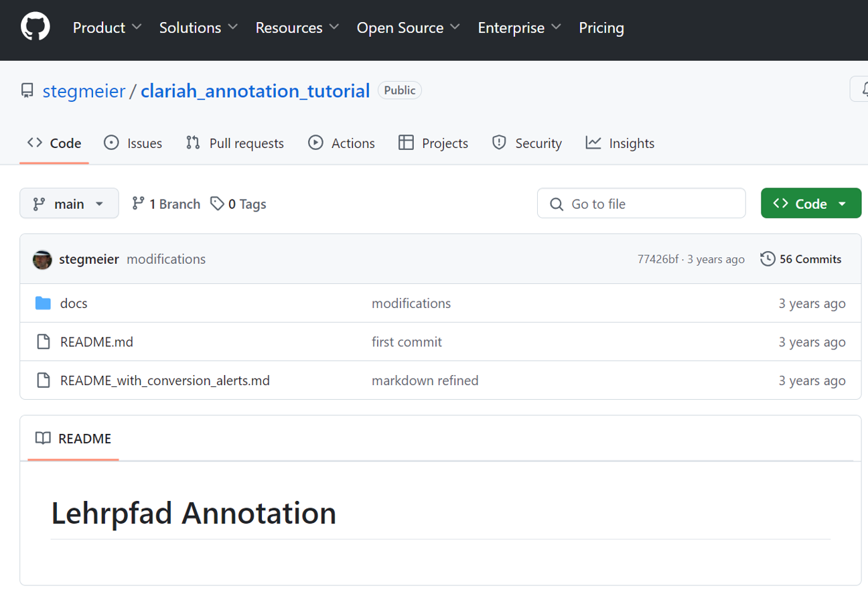Expand the Open Source menu
The image size is (868, 592).
coord(408,27)
